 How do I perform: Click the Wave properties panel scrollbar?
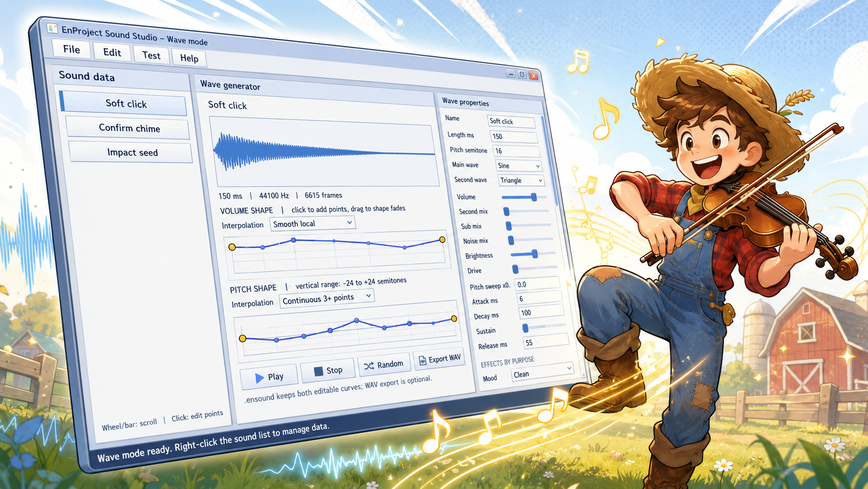(551, 161)
